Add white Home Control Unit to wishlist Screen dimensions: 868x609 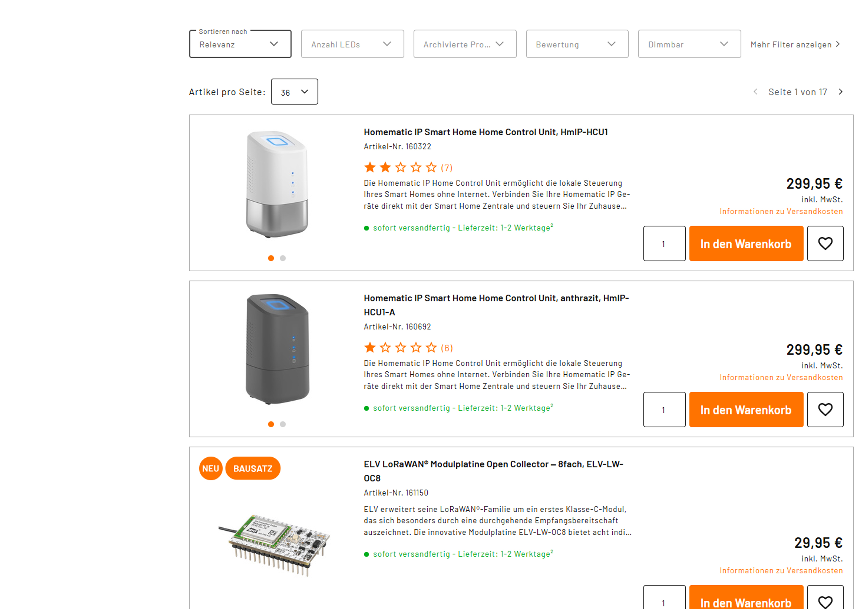825,244
